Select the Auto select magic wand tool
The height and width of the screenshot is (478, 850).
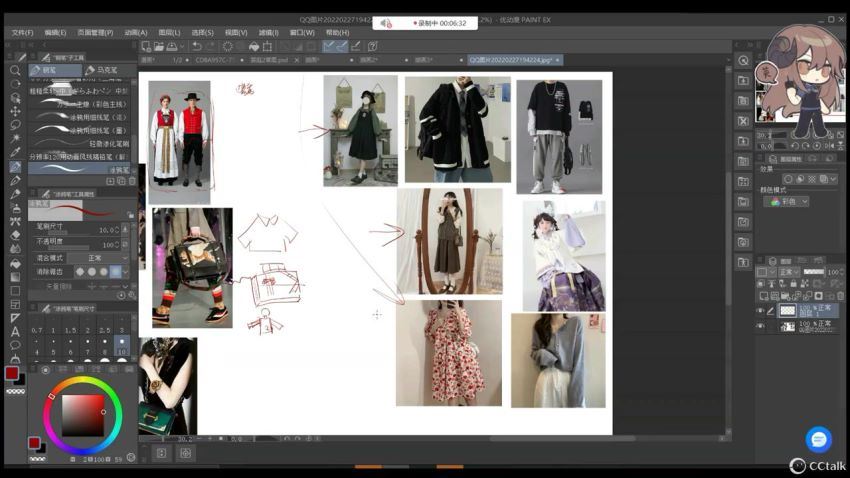(x=15, y=138)
